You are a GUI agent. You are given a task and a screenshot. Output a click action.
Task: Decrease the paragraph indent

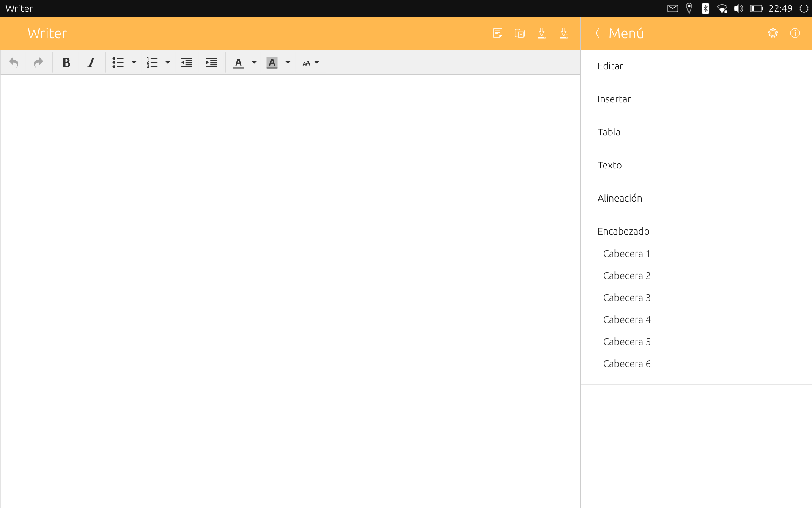[187, 63]
